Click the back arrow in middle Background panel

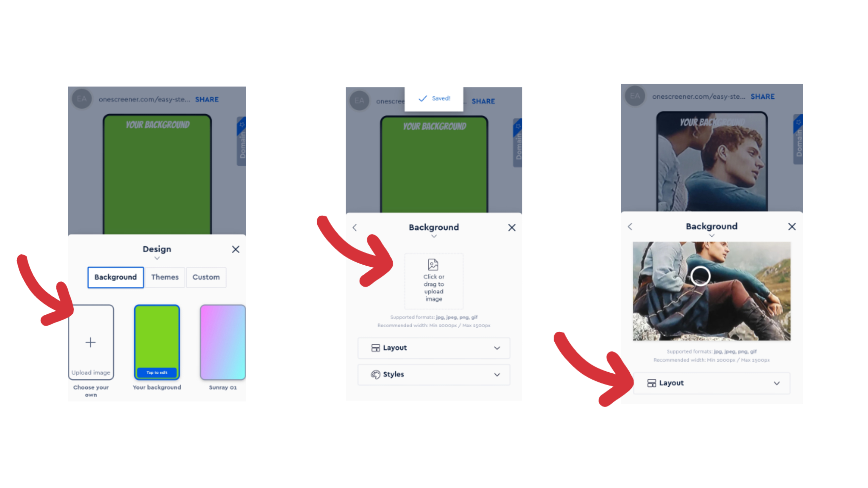coord(354,227)
